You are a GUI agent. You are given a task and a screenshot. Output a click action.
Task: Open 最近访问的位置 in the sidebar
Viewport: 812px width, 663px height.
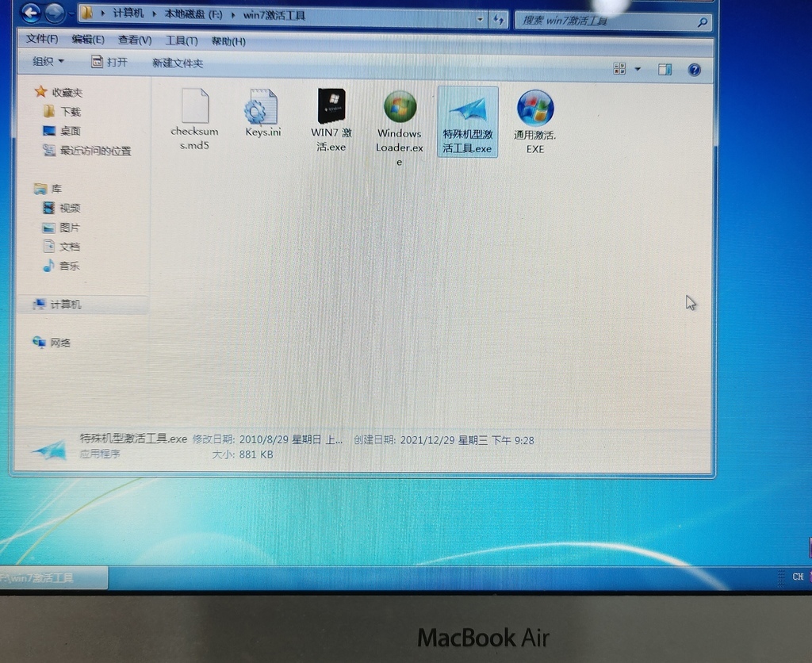point(87,151)
